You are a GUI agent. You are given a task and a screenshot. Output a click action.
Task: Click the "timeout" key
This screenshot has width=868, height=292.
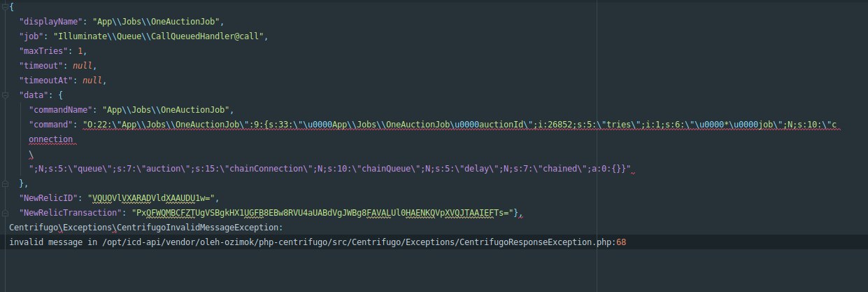coord(41,65)
